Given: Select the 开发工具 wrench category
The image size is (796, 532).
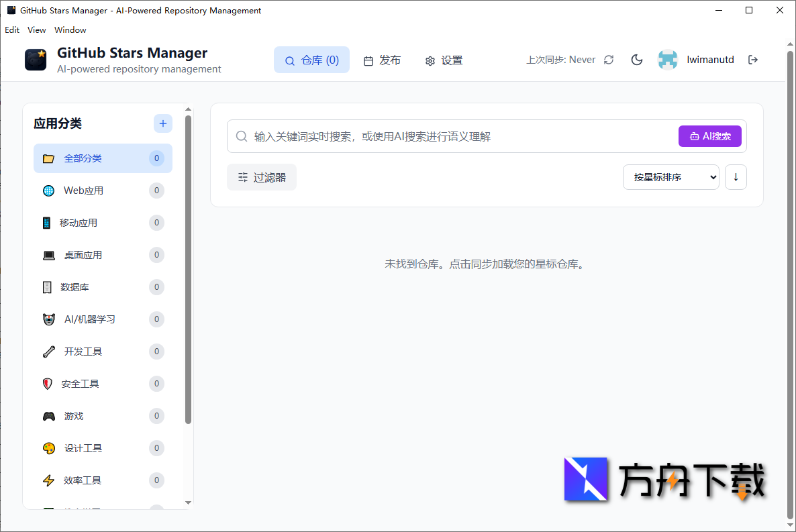Looking at the screenshot, I should [81, 351].
